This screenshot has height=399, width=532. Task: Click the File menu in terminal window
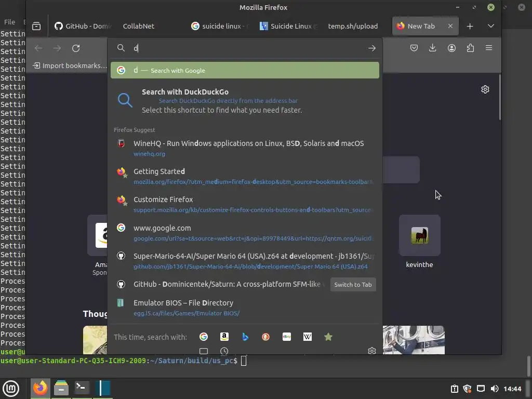(x=9, y=22)
